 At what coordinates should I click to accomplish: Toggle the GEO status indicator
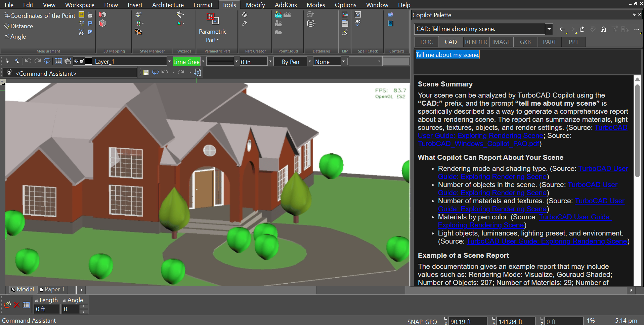pyautogui.click(x=431, y=322)
